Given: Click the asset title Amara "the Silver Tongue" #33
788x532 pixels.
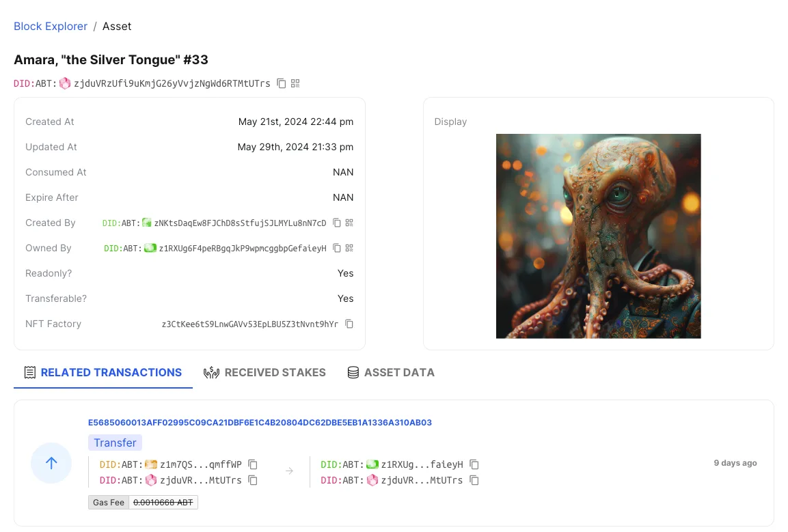Looking at the screenshot, I should click(x=111, y=60).
